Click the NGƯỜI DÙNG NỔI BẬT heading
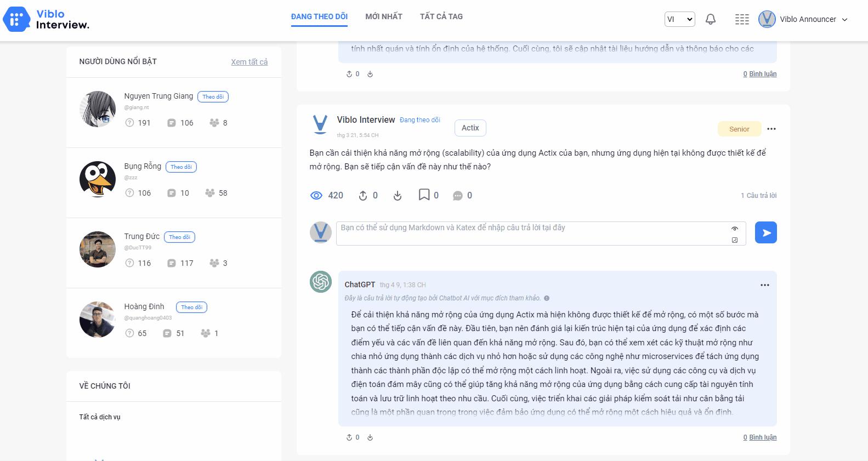868x461 pixels. tap(118, 61)
